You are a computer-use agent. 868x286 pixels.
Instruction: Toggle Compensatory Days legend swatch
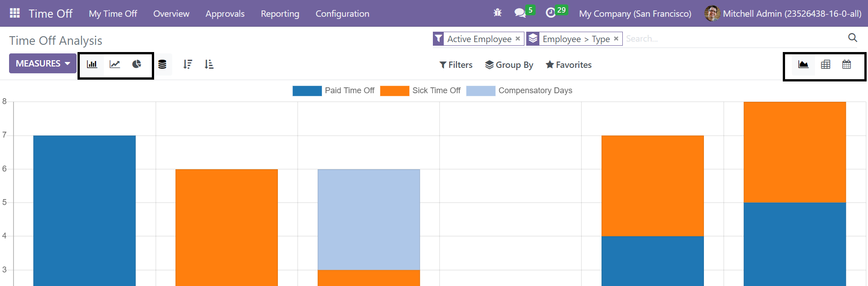coord(480,91)
